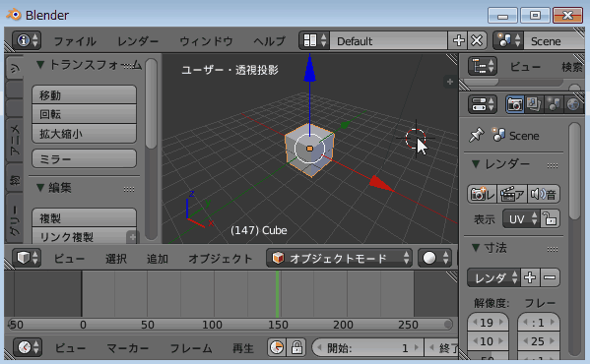Open the screen layout selector icon
Image resolution: width=590 pixels, height=364 pixels.
[x=314, y=40]
